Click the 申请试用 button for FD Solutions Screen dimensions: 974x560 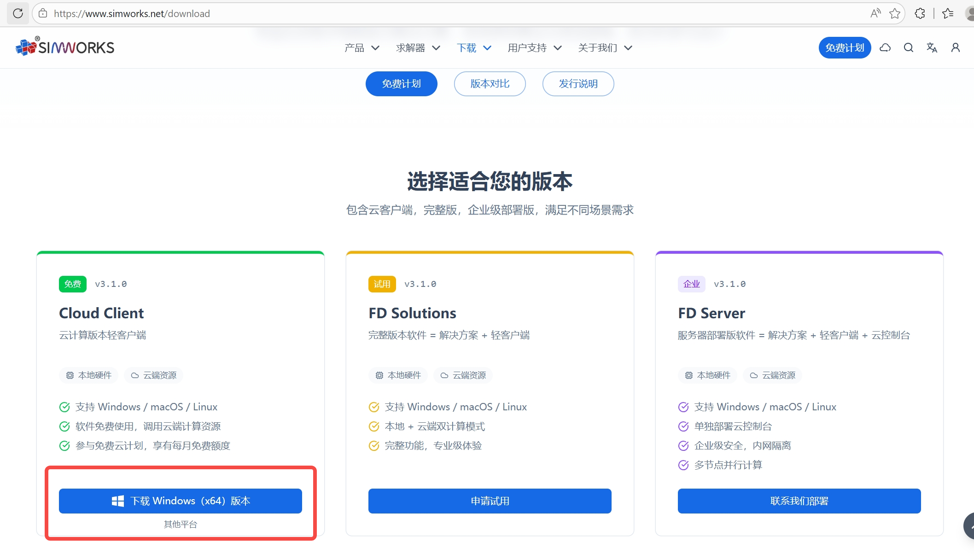(490, 501)
